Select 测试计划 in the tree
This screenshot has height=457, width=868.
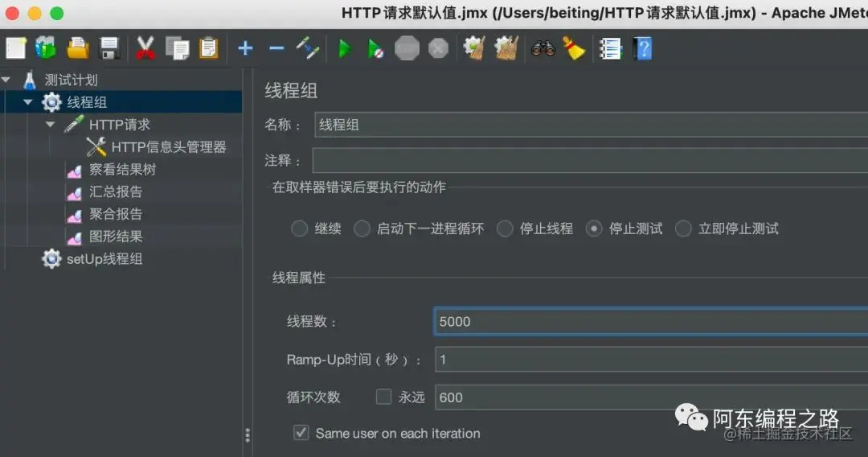pyautogui.click(x=71, y=80)
